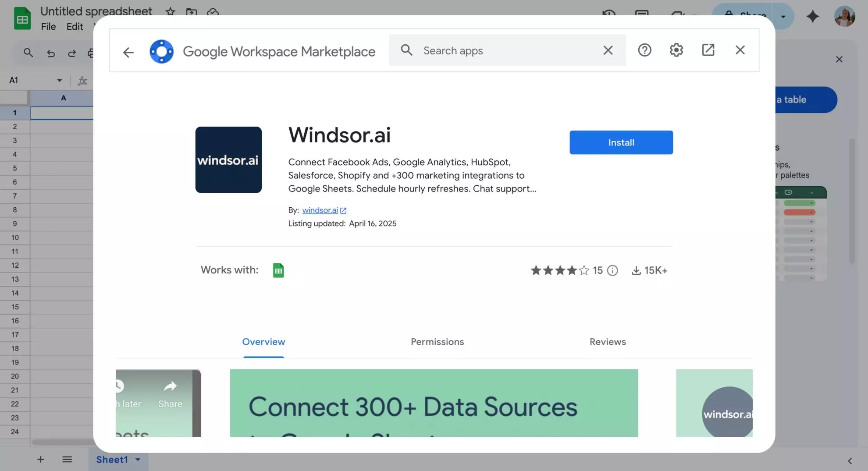Viewport: 868px width, 471px height.
Task: Star the Untitled spreadsheet
Action: (170, 12)
